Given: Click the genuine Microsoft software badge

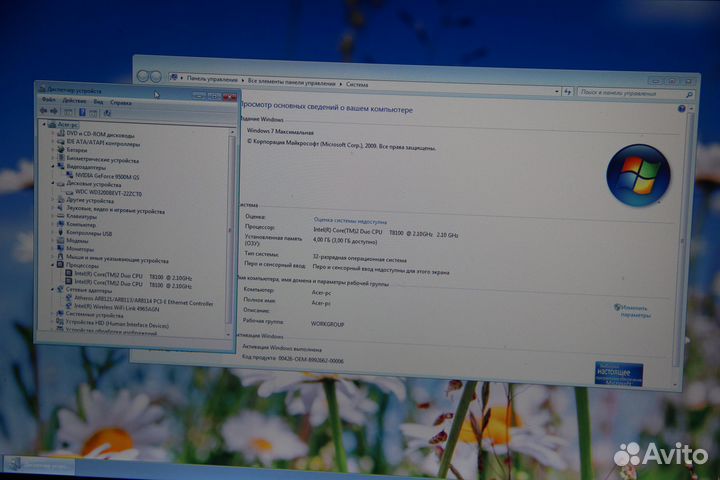Looking at the screenshot, I should [619, 374].
